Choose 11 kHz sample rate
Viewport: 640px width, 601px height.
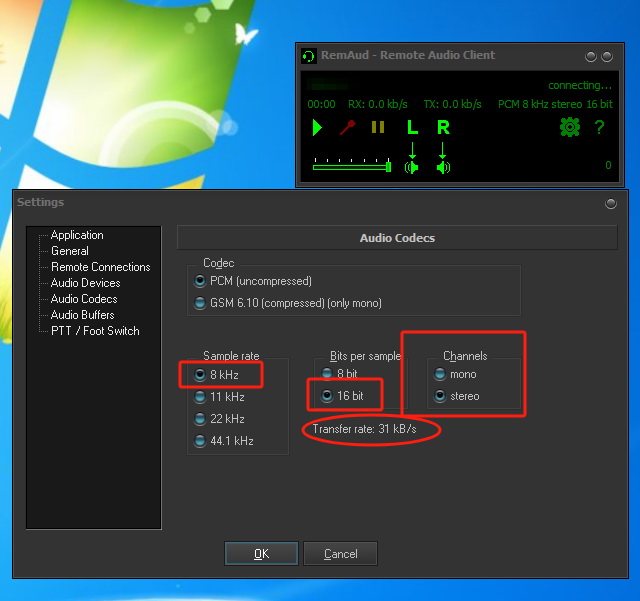tap(219, 396)
